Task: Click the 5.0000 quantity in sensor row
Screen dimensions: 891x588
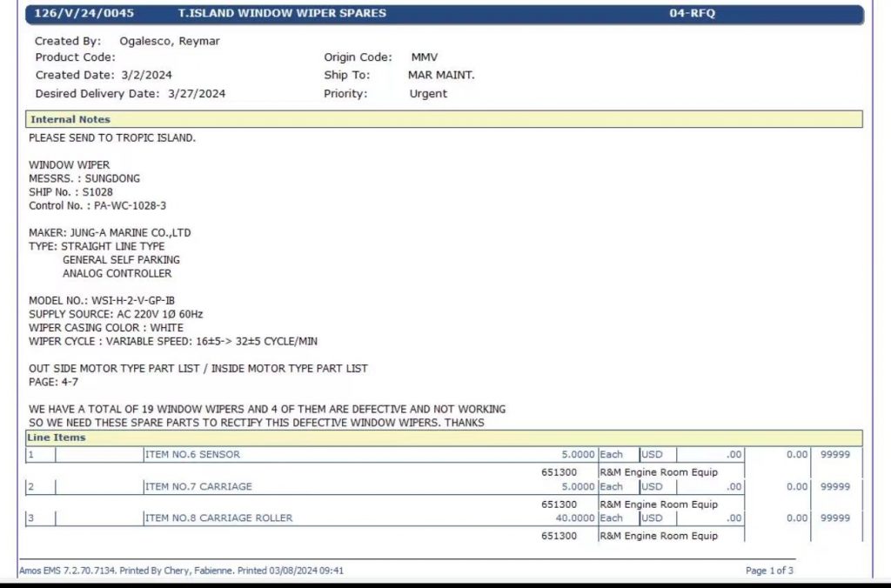Action: 576,454
